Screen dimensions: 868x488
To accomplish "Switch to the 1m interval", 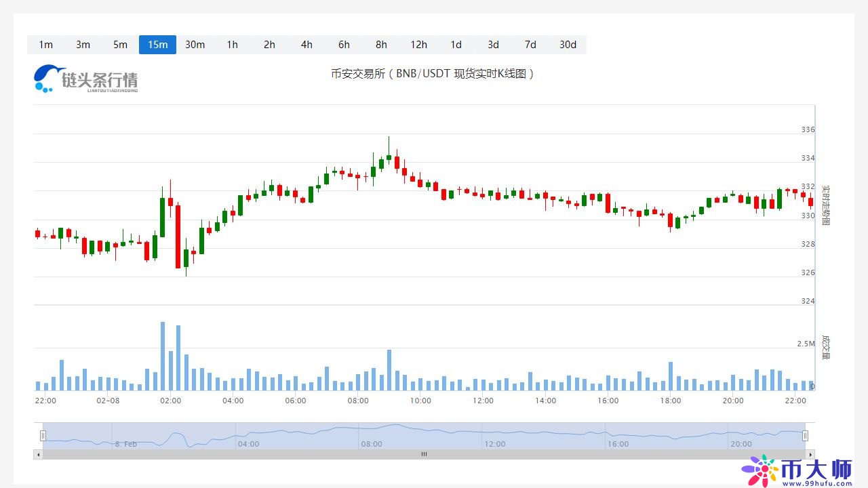I will (x=45, y=45).
